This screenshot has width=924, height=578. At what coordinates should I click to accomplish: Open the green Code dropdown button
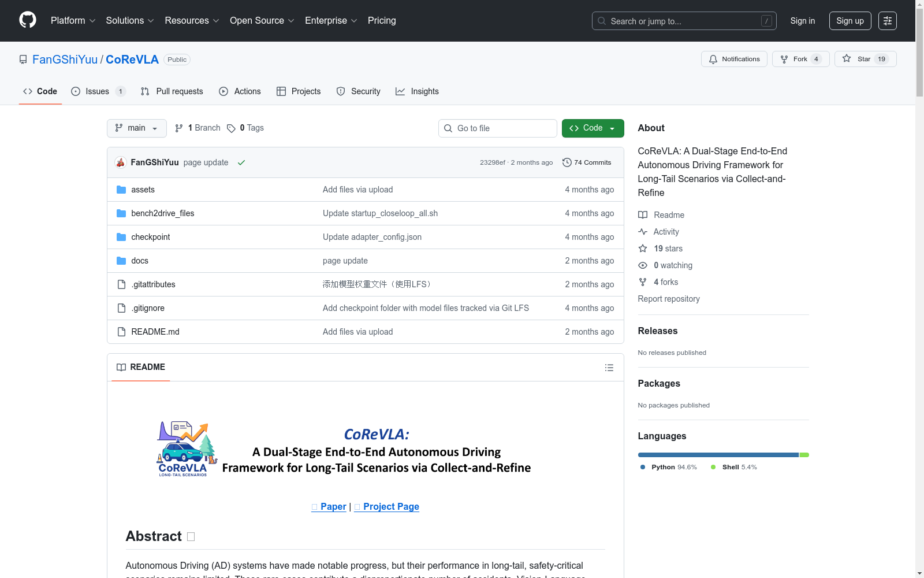(x=593, y=128)
